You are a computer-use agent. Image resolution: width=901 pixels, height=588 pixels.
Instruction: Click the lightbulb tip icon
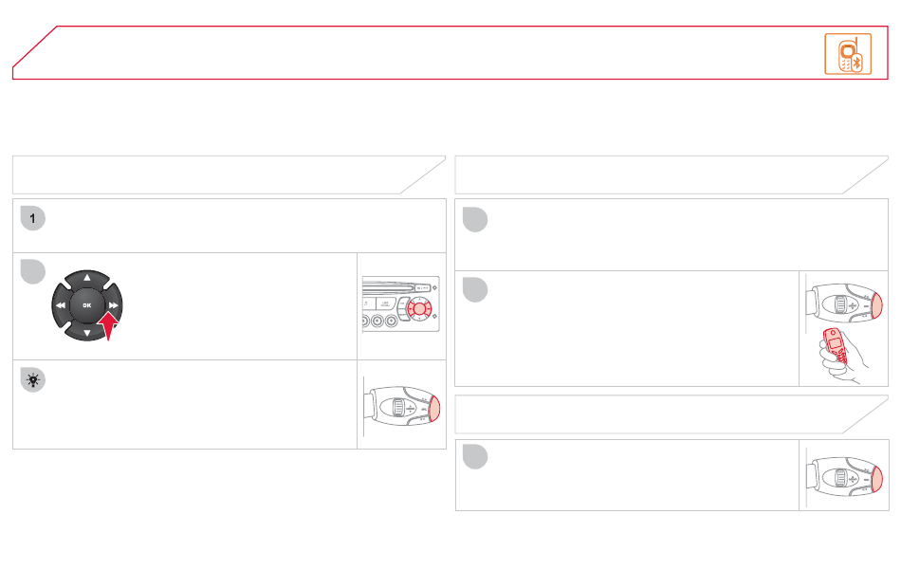[x=33, y=380]
